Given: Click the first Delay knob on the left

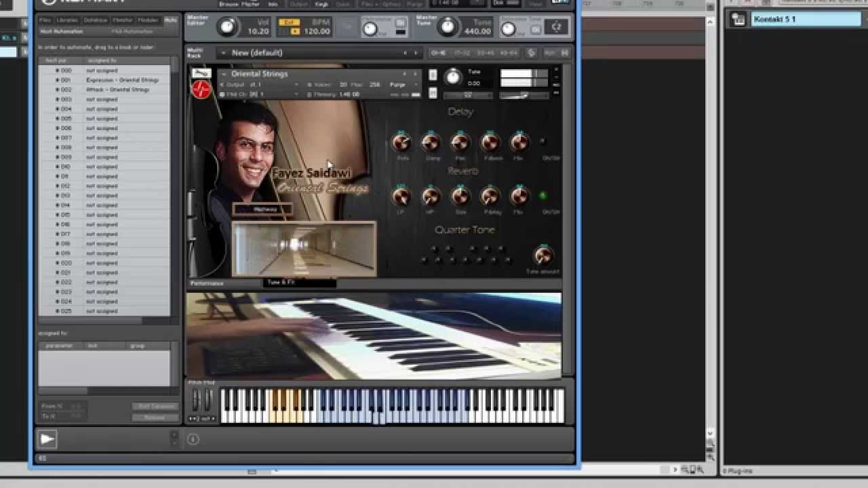Looking at the screenshot, I should (401, 142).
